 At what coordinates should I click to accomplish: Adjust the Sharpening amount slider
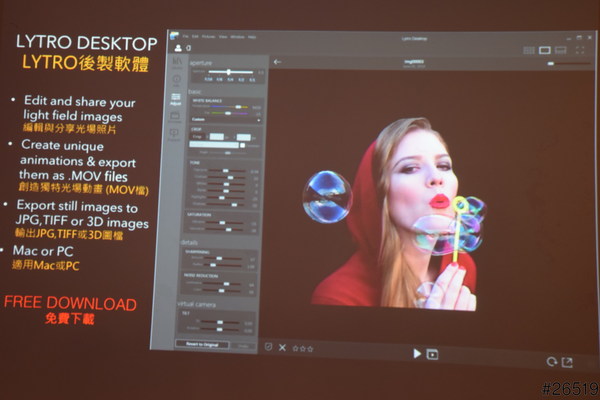(x=222, y=259)
